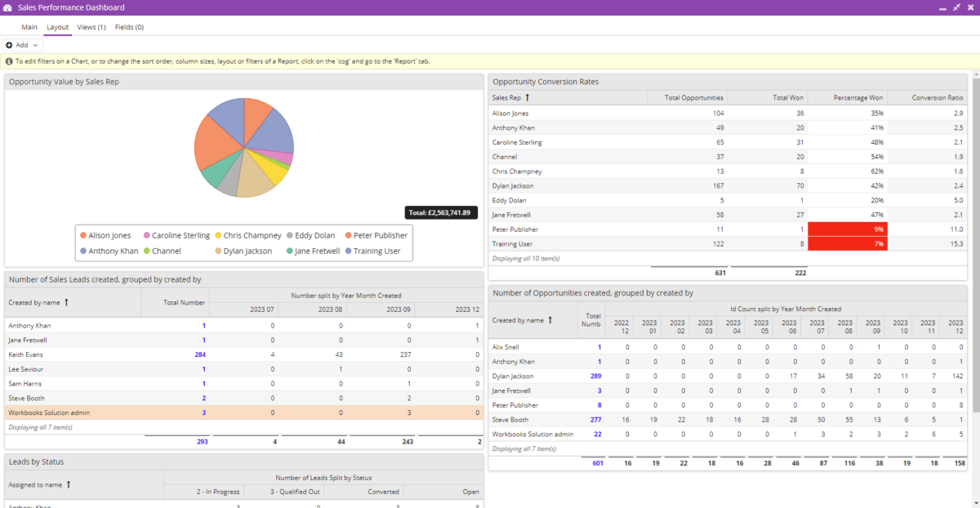Screen dimensions: 980x508
Task: Click Dylan Jackson's 289 opportunities total
Action: coord(596,376)
